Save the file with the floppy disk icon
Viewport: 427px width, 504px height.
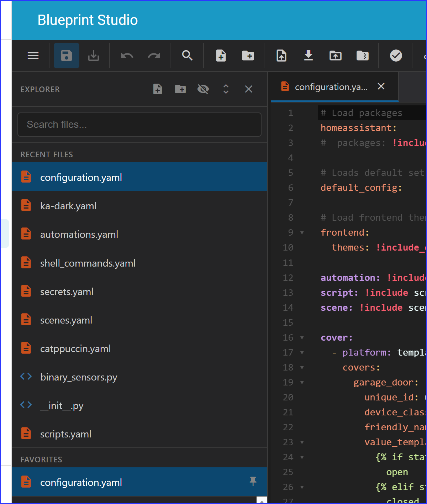pyautogui.click(x=67, y=56)
